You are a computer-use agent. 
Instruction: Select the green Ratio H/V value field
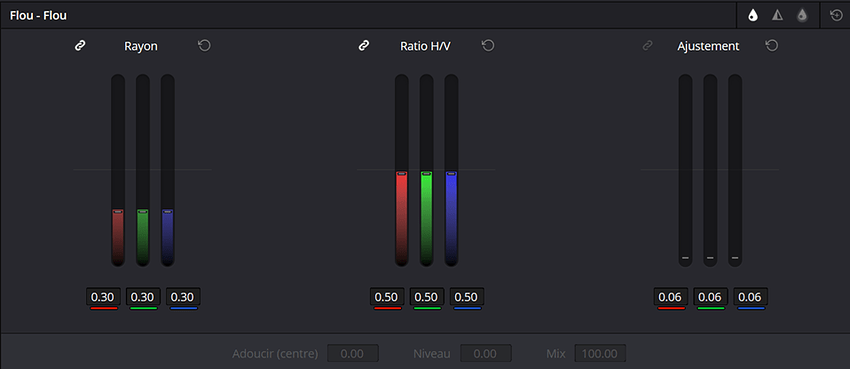tap(427, 297)
